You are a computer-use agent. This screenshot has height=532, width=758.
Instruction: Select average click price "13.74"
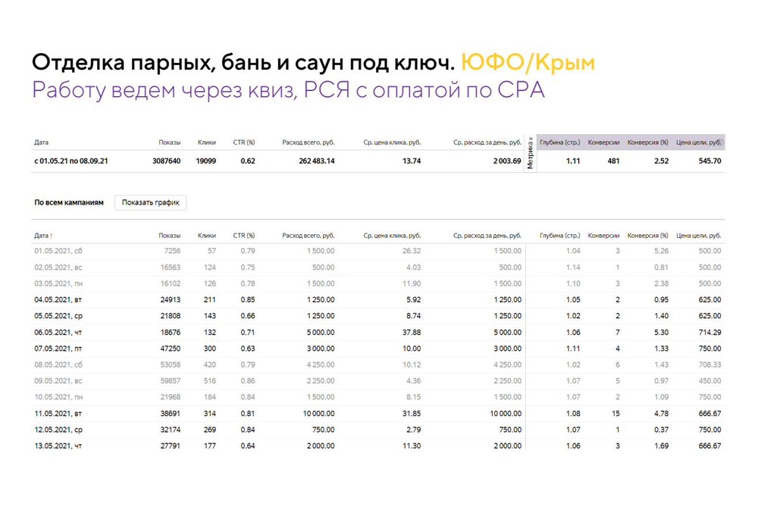(x=412, y=161)
